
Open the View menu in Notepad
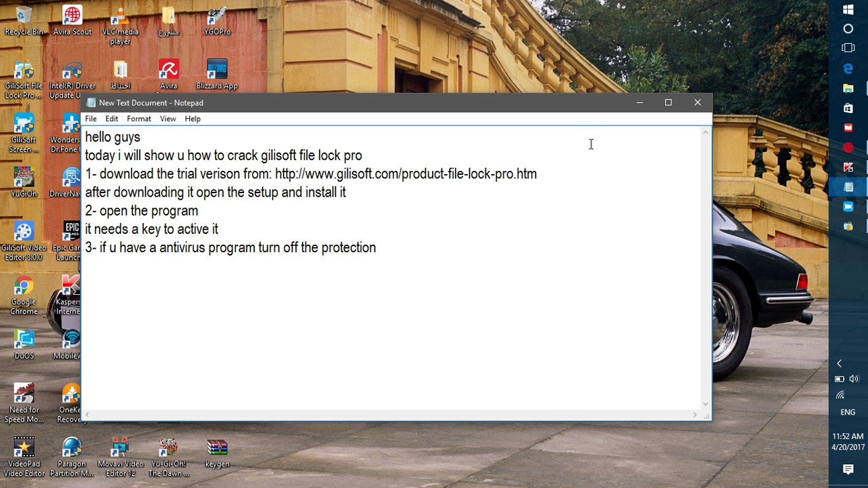click(x=168, y=119)
